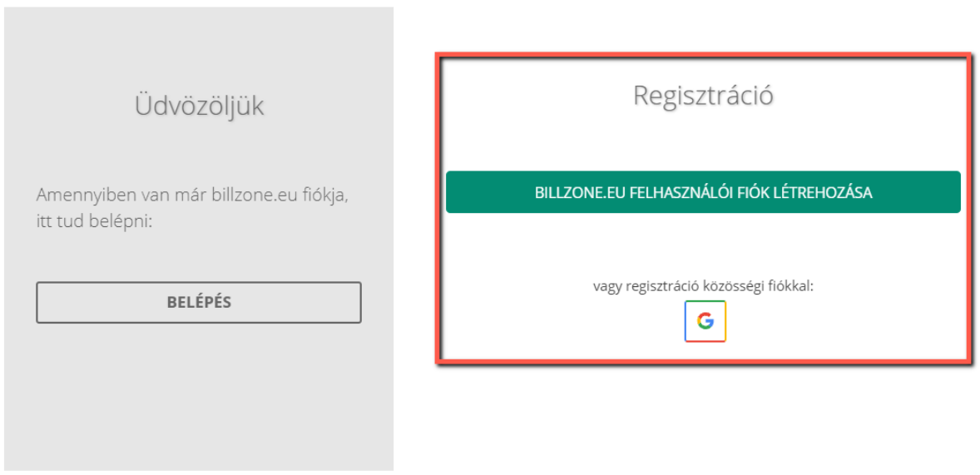Click blank space between heading and green button
This screenshot has height=475, width=980.
703,142
